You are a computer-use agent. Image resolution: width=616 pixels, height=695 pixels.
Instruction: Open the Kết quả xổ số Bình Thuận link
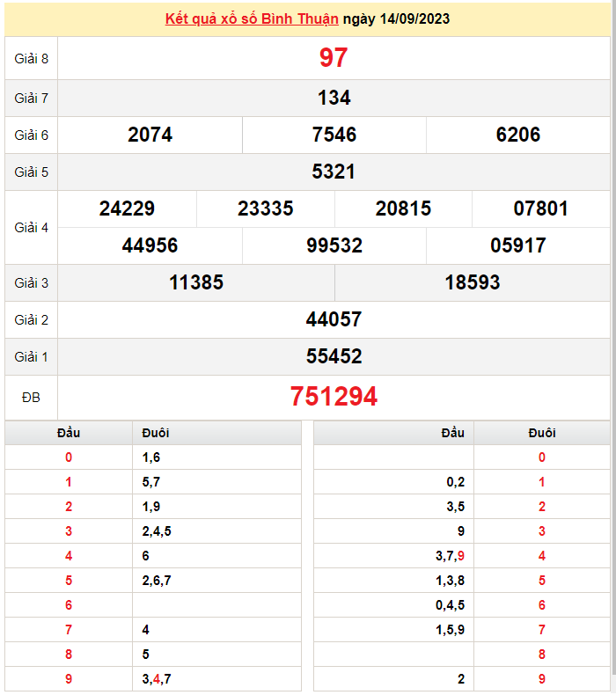(x=252, y=18)
